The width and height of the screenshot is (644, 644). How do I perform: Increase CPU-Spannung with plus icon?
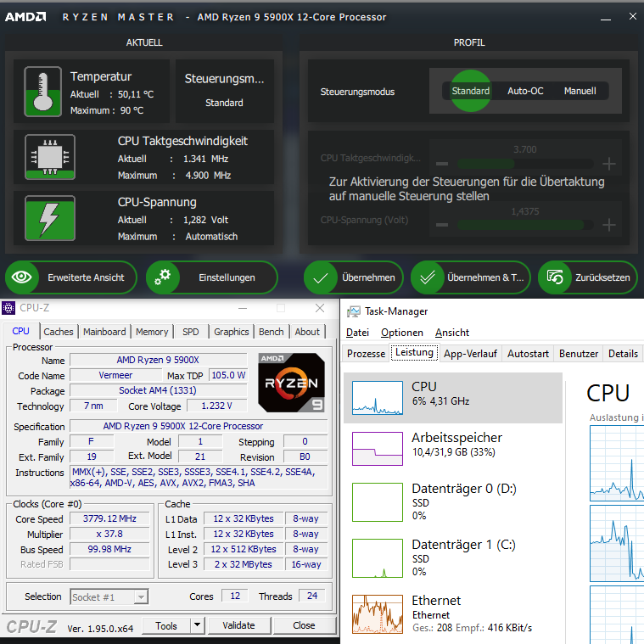tap(608, 225)
